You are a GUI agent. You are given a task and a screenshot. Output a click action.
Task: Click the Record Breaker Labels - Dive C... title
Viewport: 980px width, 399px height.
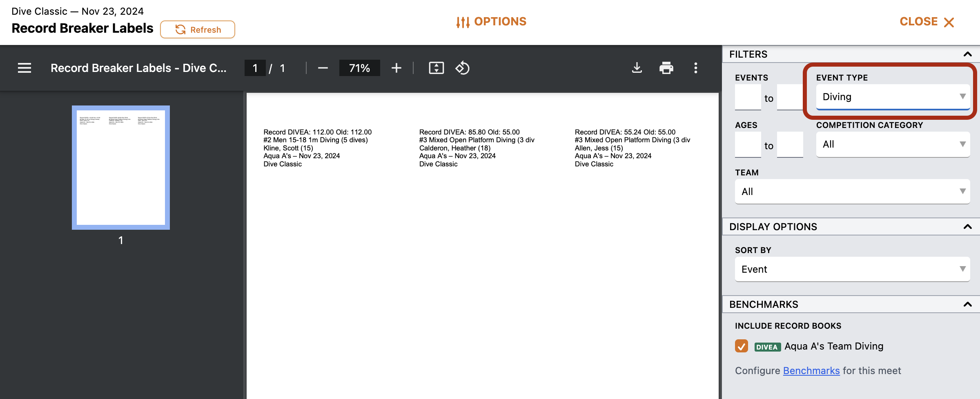tap(138, 68)
